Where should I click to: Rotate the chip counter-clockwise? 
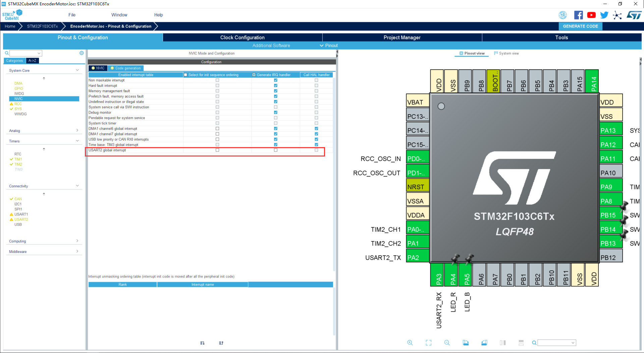(484, 343)
